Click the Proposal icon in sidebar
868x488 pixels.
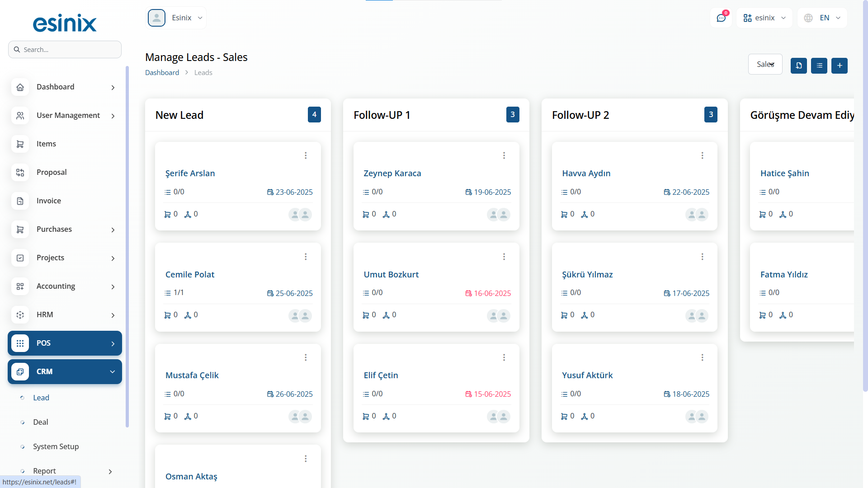[20, 173]
